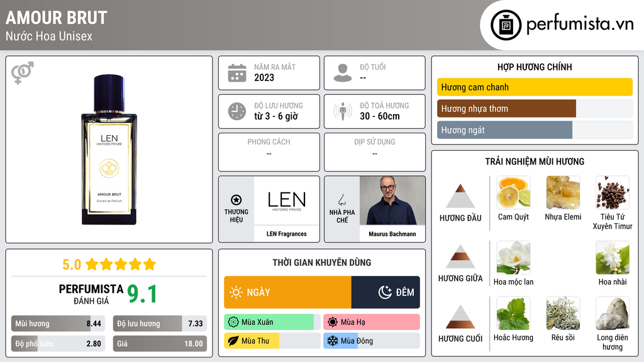Click the leaf icon for Mùa Thu

point(233,341)
